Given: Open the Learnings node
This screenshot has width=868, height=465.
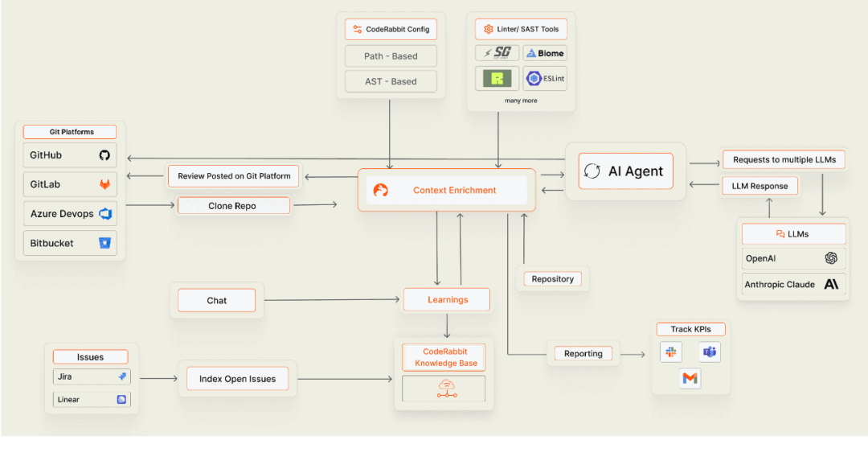Looking at the screenshot, I should click(x=447, y=299).
